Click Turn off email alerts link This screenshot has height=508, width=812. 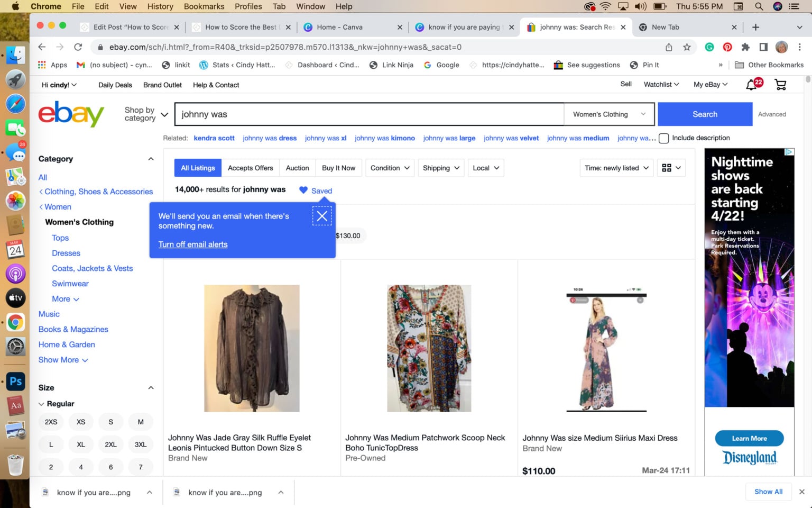tap(193, 244)
